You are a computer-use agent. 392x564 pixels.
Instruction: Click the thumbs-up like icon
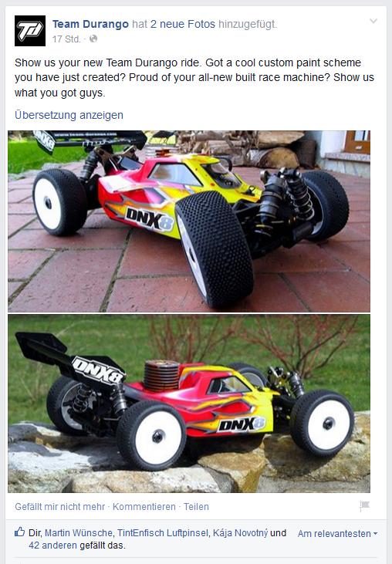point(19,532)
